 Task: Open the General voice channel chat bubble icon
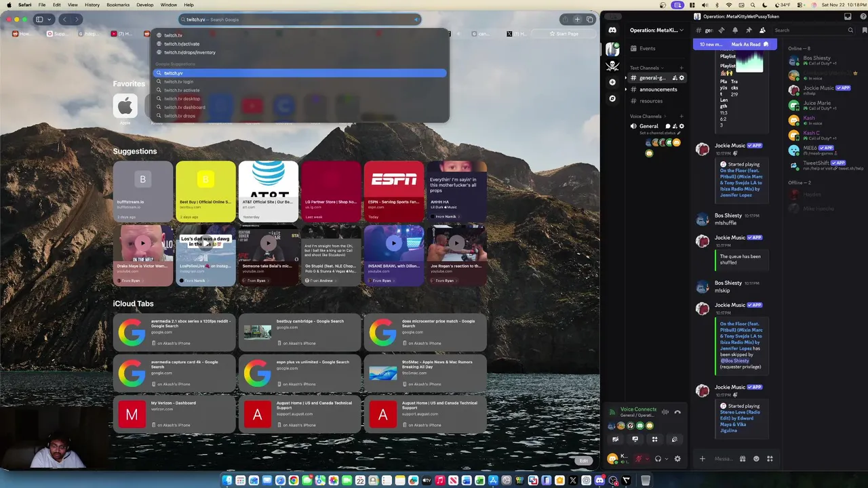tap(667, 126)
